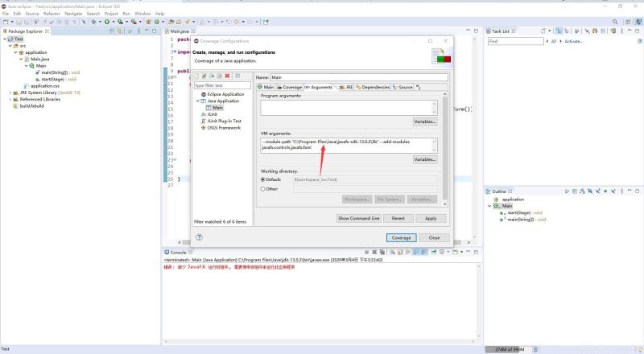Expand the Referenced Libraries node
Screen dimensions: 644x354
[x=10, y=99]
